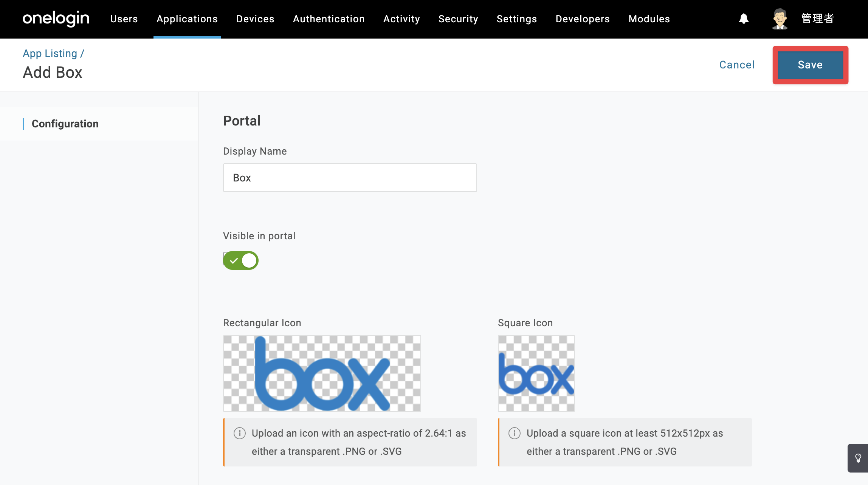This screenshot has height=485, width=868.
Task: Open the Users menu
Action: click(124, 19)
